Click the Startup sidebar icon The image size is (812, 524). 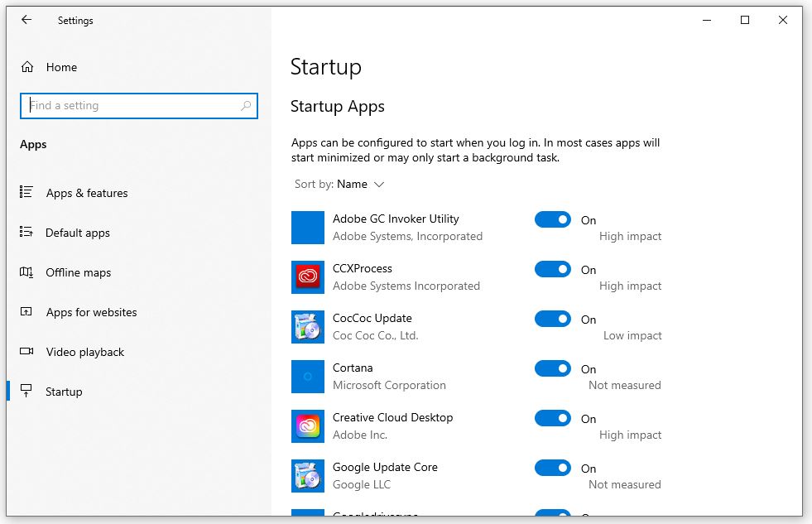coord(26,391)
